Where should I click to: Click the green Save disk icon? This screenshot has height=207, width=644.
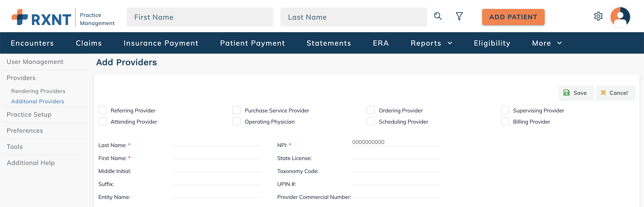[566, 93]
